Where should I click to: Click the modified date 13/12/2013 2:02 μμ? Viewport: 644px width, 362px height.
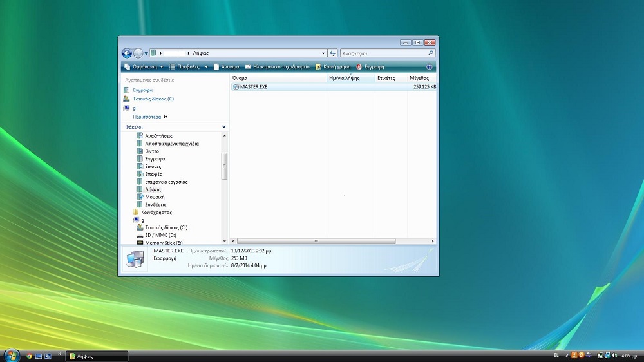click(x=251, y=251)
